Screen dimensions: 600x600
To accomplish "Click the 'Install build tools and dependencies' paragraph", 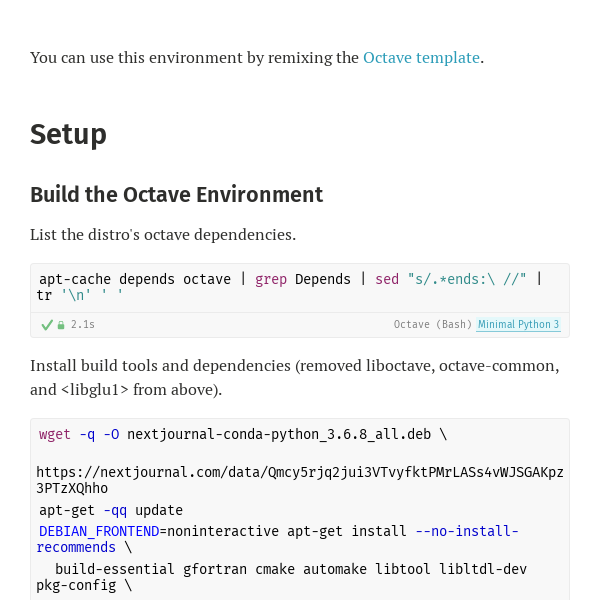I will (x=295, y=378).
